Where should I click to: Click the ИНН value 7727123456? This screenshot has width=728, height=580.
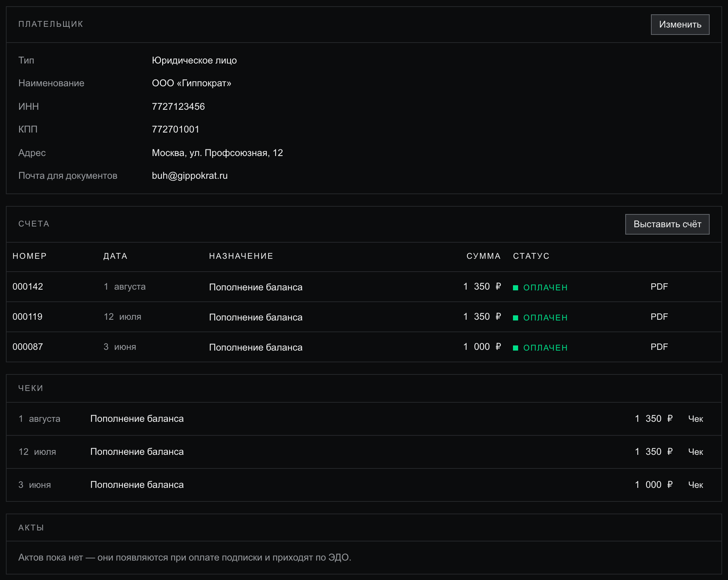click(178, 106)
